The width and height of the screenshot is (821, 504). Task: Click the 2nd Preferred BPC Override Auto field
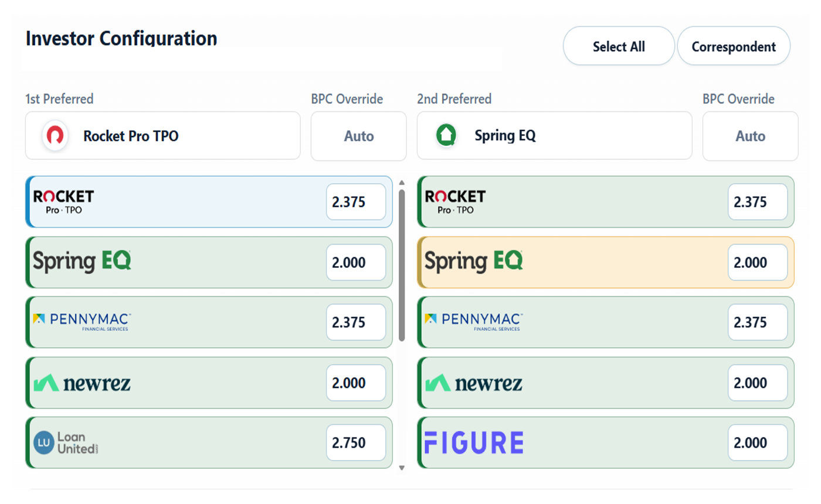click(x=751, y=136)
